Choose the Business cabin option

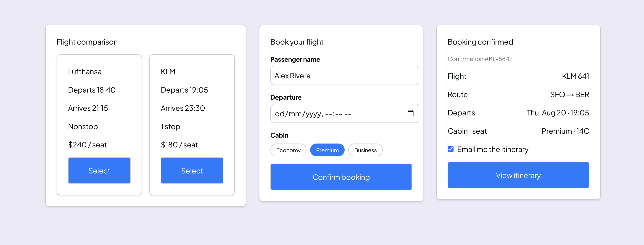(365, 150)
